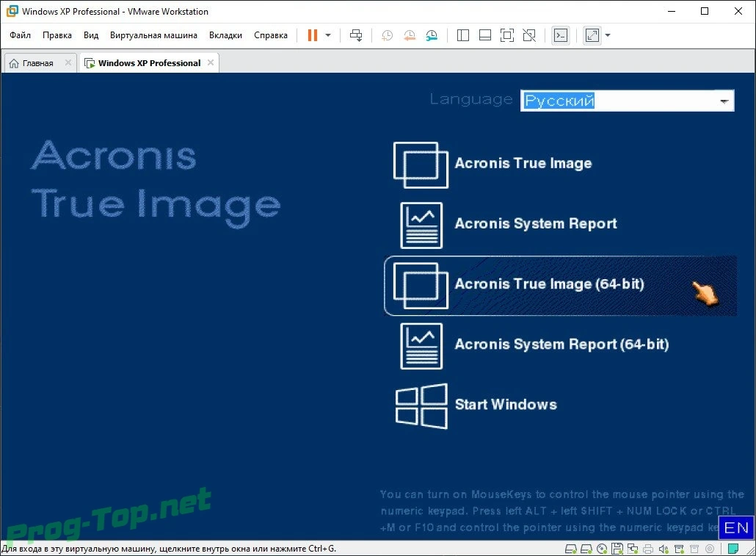
Task: Click the first hard disk status icon
Action: point(570,549)
